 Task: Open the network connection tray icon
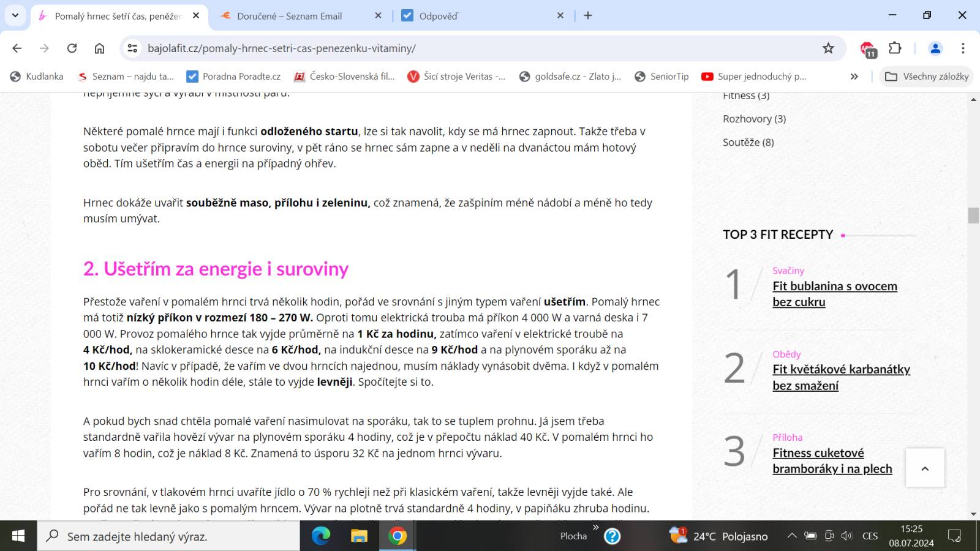tap(829, 536)
